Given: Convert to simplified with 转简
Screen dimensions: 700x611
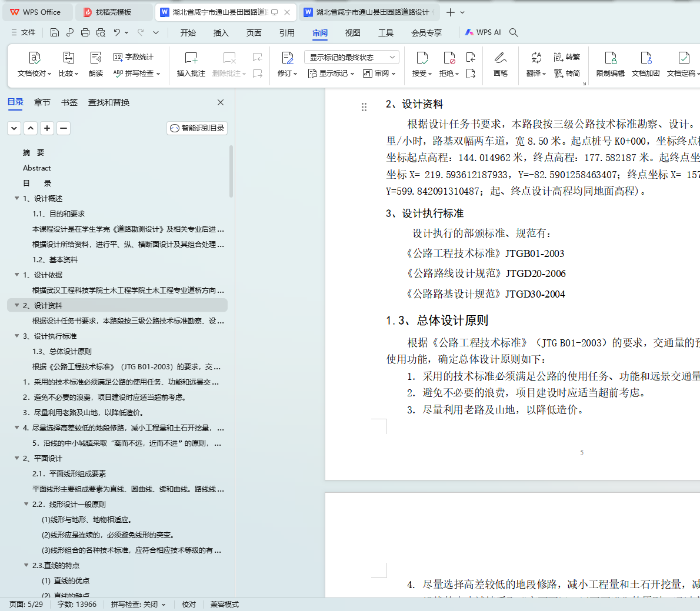Looking at the screenshot, I should click(x=567, y=73).
